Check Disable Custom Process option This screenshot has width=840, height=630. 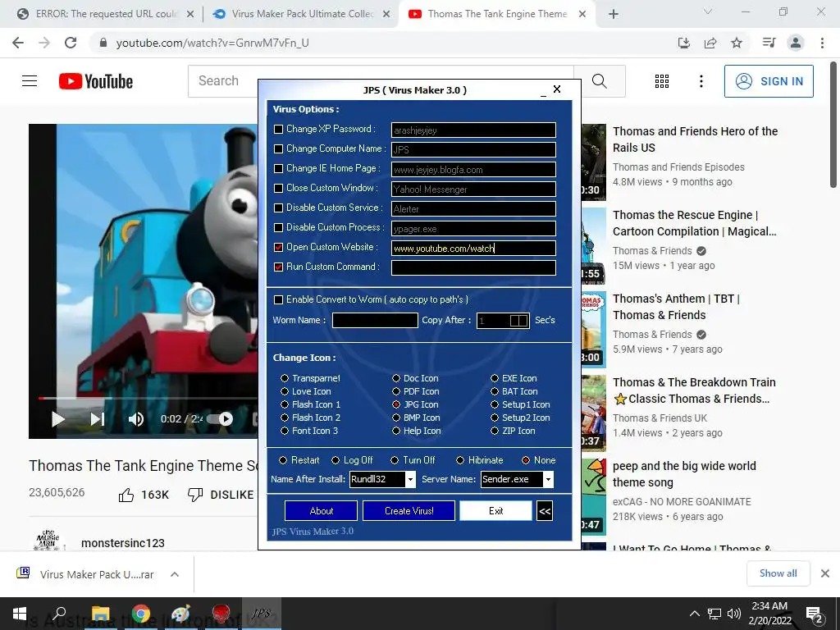pyautogui.click(x=279, y=228)
